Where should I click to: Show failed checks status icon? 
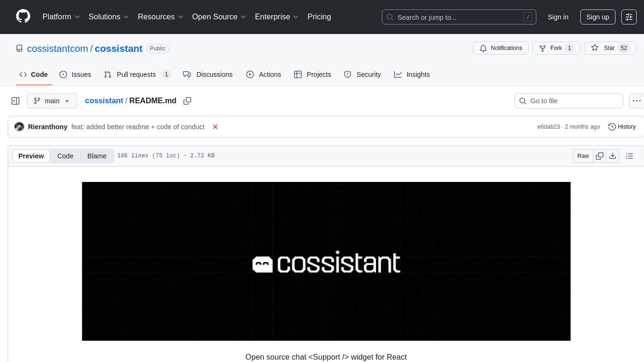(x=215, y=127)
